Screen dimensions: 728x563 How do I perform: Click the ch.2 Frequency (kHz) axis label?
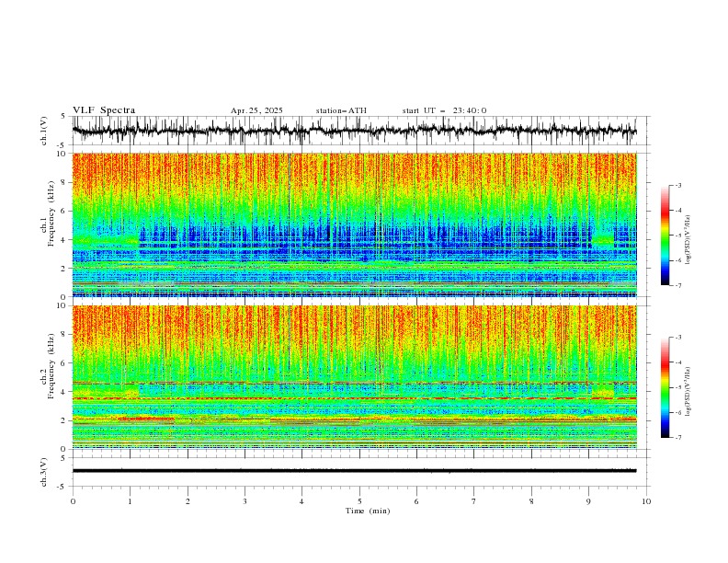[x=48, y=365]
